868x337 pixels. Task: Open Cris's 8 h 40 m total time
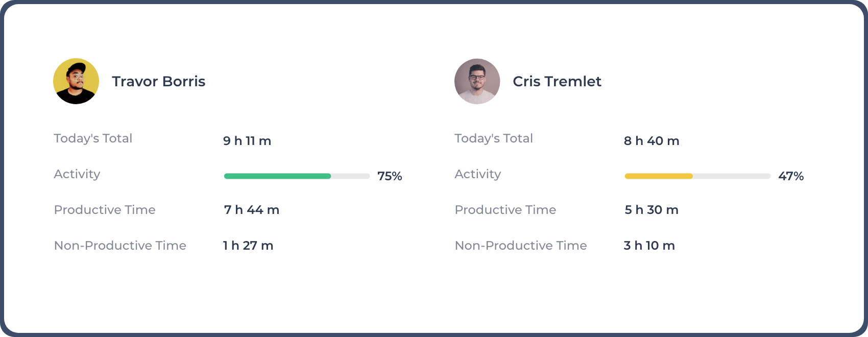[x=652, y=141]
